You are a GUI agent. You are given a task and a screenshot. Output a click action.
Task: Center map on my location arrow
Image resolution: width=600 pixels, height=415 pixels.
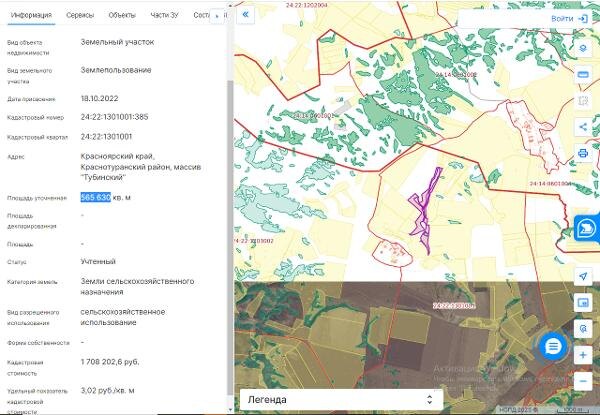583,276
